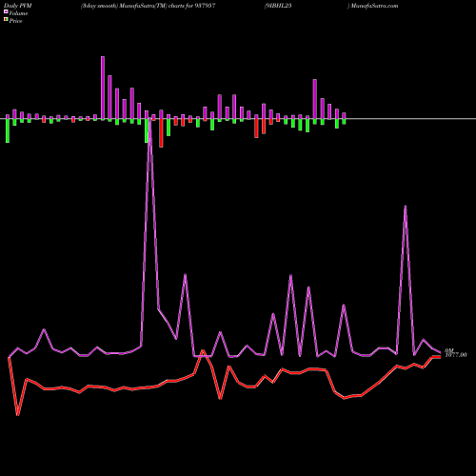Select the Price legend label
476x476 pixels.
click(15, 21)
